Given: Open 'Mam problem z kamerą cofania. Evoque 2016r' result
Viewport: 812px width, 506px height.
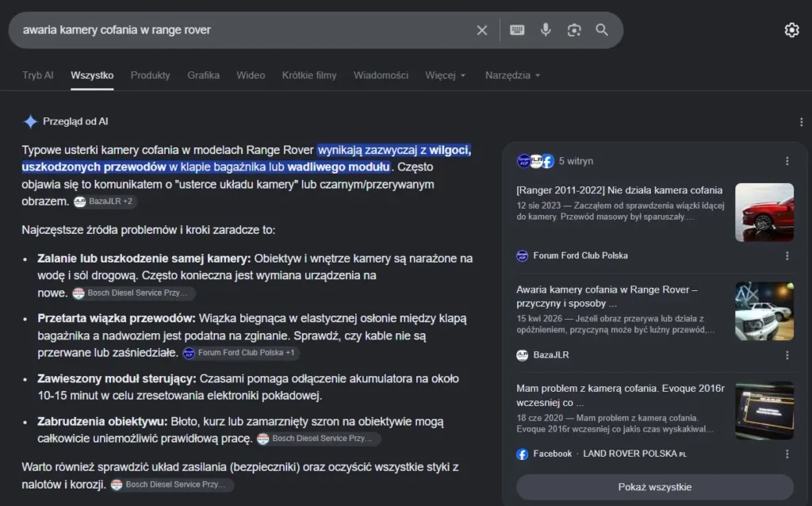Looking at the screenshot, I should coord(620,395).
